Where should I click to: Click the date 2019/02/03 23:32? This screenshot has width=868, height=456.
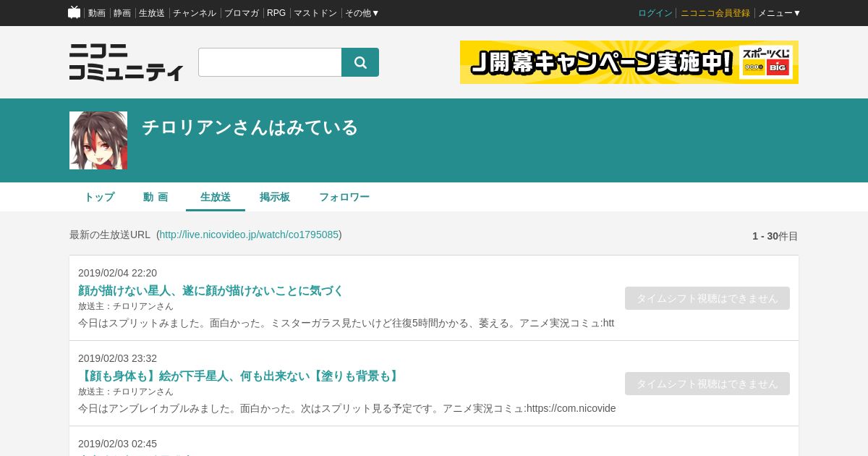click(117, 358)
